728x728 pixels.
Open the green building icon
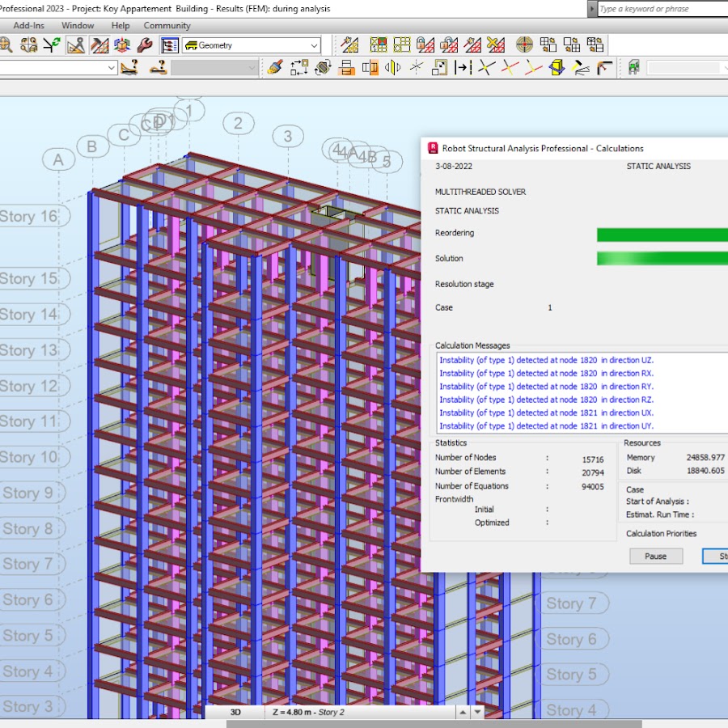tap(633, 68)
